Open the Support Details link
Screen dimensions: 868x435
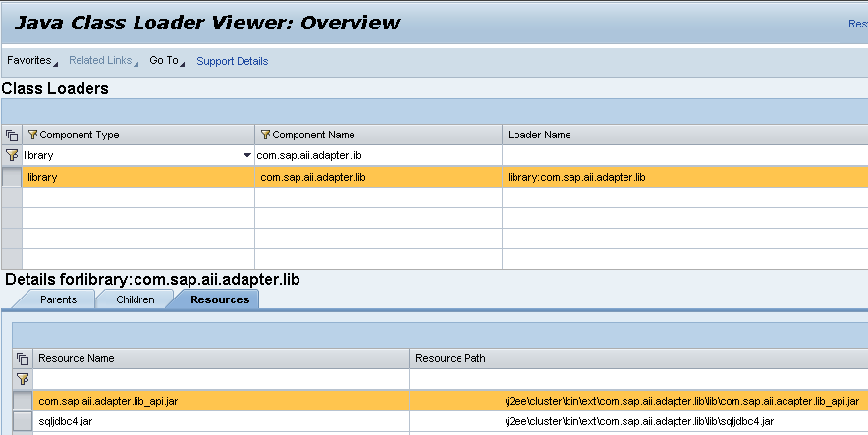233,61
